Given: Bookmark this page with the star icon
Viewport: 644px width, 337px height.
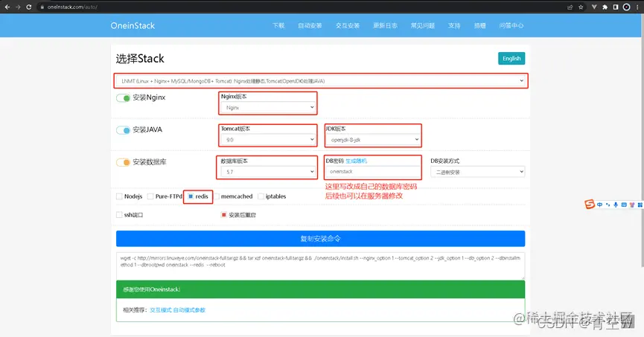Looking at the screenshot, I should (x=581, y=7).
